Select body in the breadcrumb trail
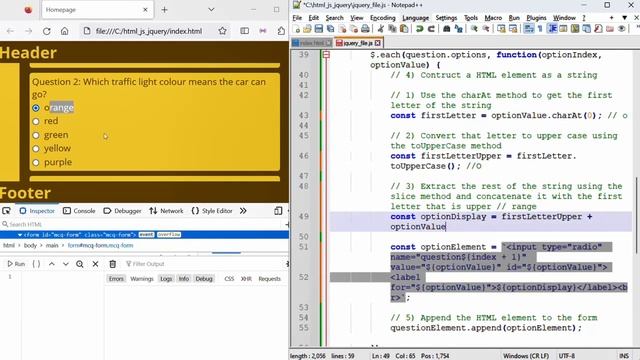The height and width of the screenshot is (360, 640). pos(30,246)
